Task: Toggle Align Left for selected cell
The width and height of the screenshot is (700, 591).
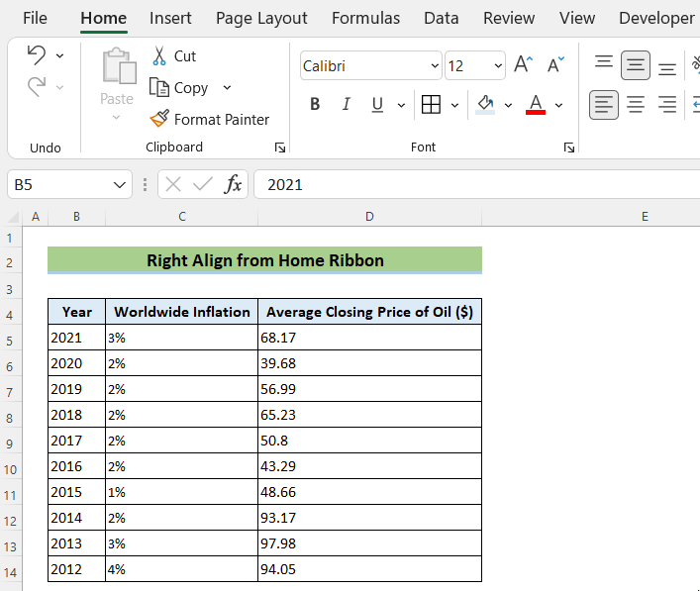Action: tap(603, 104)
